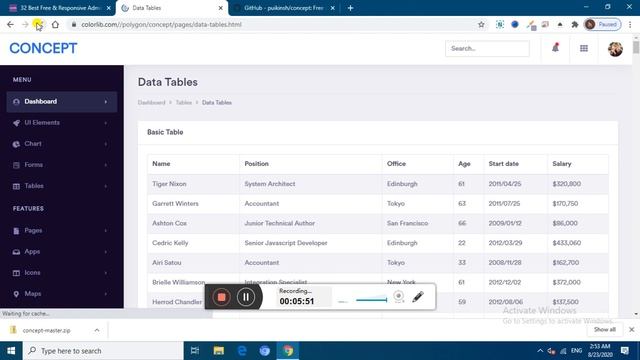Expand the UI Elements menu chevron
This screenshot has width=640, height=360.
pos(106,123)
